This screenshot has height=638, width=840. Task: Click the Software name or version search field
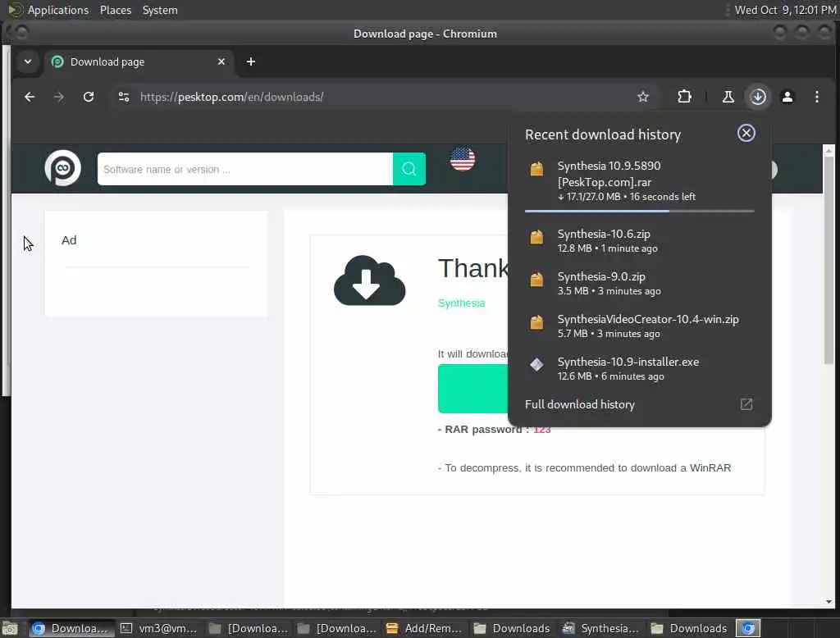coord(245,169)
